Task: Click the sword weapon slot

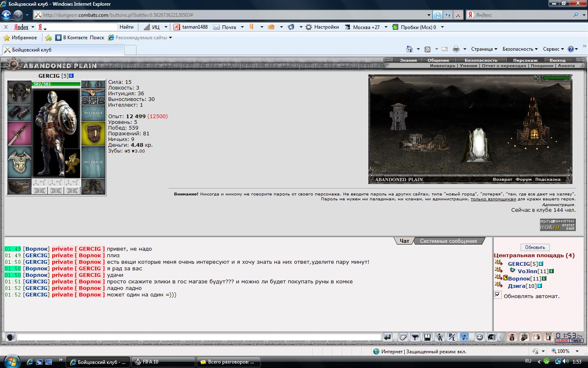Action: coord(19,133)
